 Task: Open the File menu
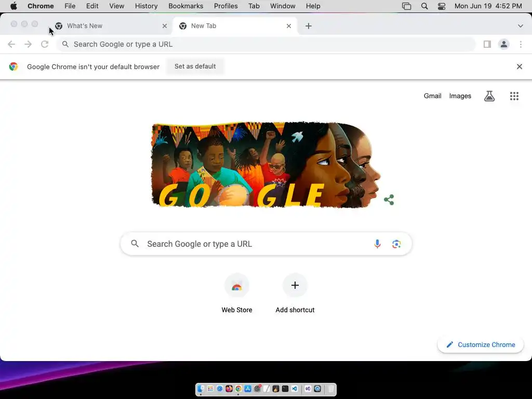(70, 6)
